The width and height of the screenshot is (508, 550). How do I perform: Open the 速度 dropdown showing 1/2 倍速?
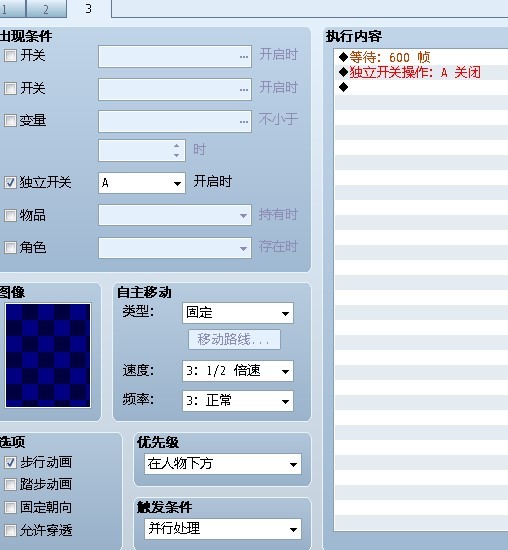(238, 371)
